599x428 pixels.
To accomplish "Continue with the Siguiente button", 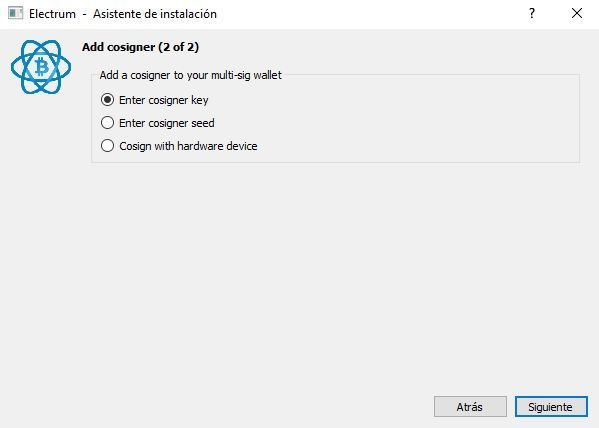I will (x=551, y=407).
